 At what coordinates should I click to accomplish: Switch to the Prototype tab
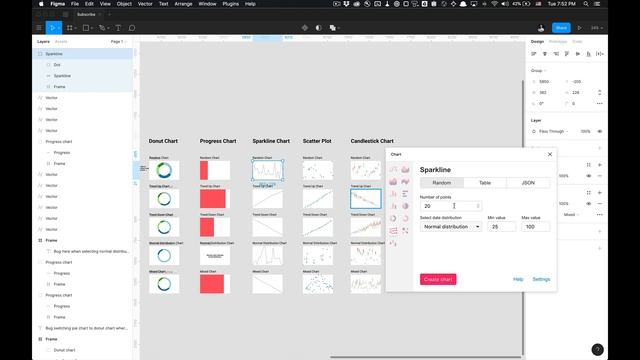tap(558, 42)
